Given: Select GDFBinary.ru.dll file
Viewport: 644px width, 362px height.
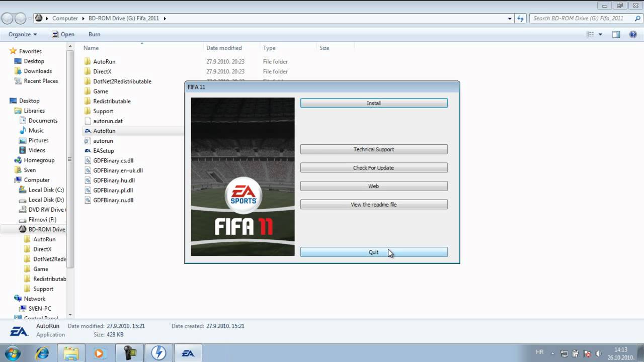Looking at the screenshot, I should click(113, 200).
